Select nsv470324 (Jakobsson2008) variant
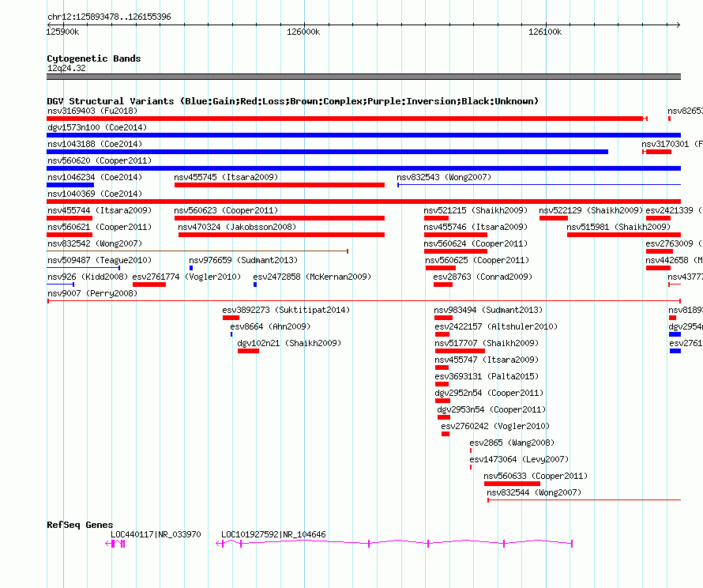The image size is (703, 588). click(x=237, y=227)
